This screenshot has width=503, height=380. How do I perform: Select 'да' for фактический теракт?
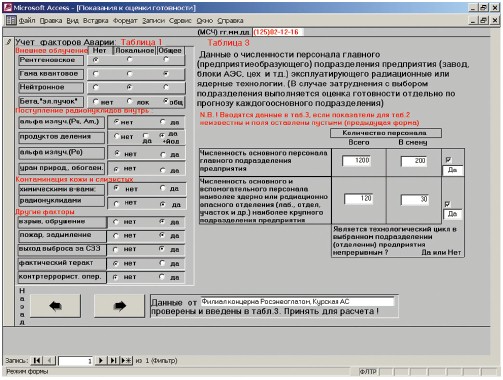tap(162, 263)
